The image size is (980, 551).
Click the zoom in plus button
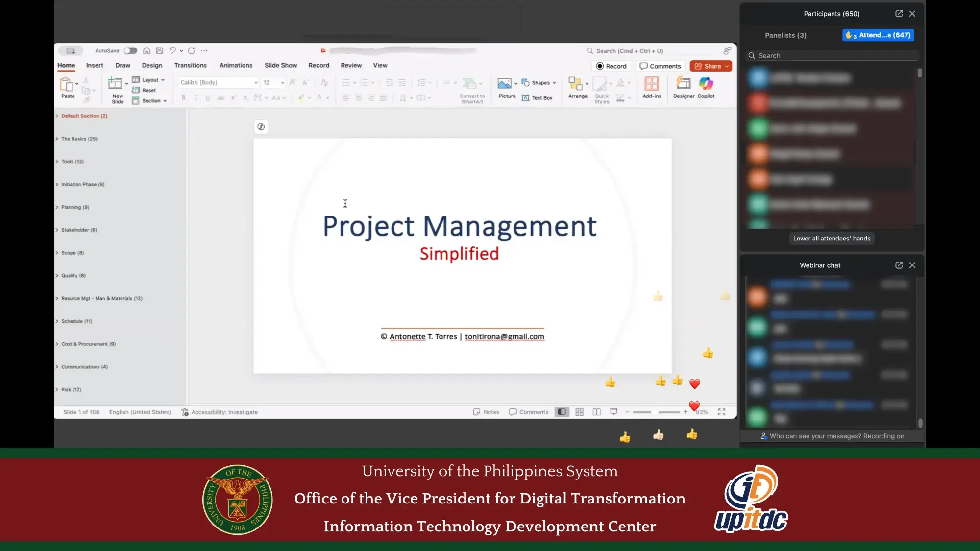pos(685,412)
